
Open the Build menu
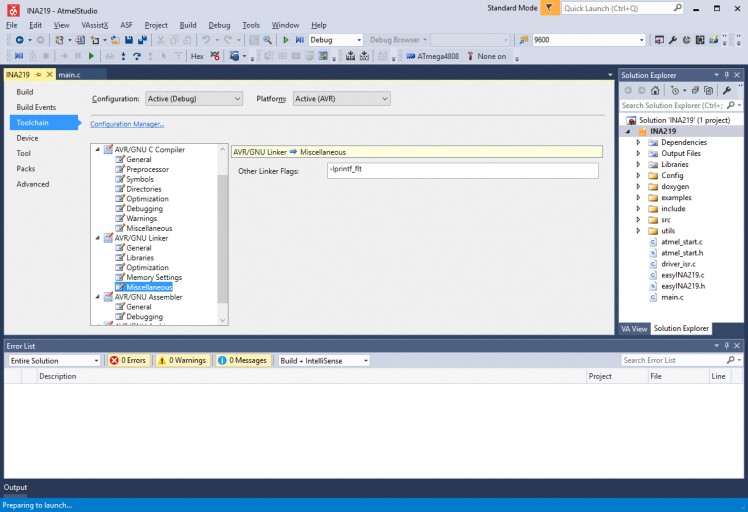point(188,25)
